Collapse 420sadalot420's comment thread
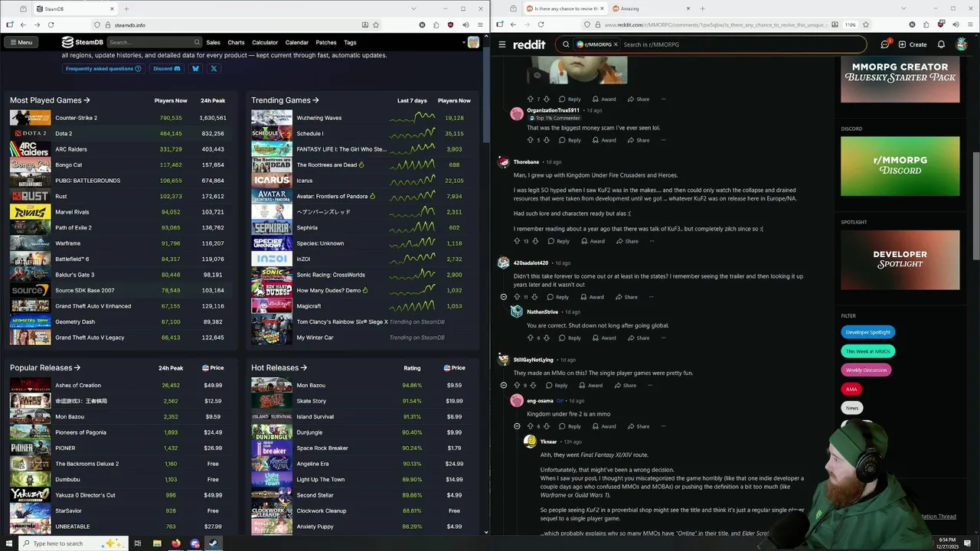980x551 pixels. point(504,297)
